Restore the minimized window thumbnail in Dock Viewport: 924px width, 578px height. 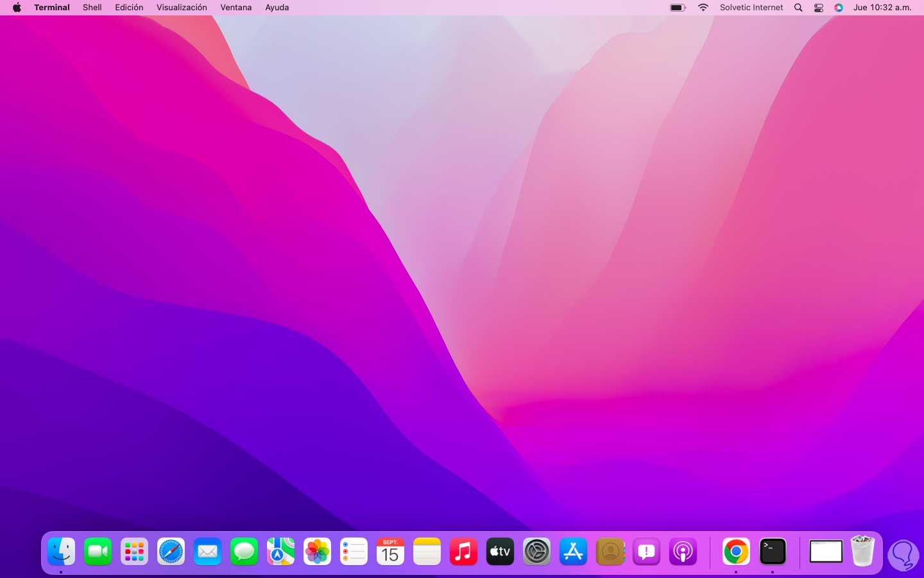pos(826,552)
